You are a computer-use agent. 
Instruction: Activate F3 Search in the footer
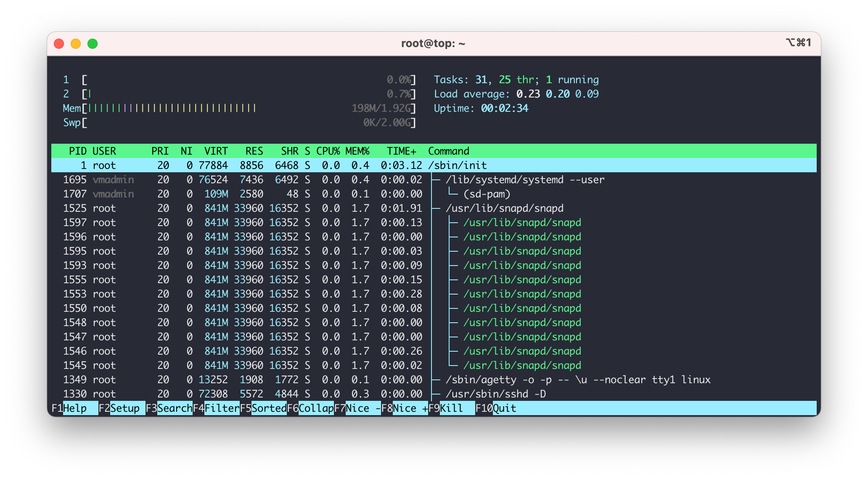pos(169,408)
